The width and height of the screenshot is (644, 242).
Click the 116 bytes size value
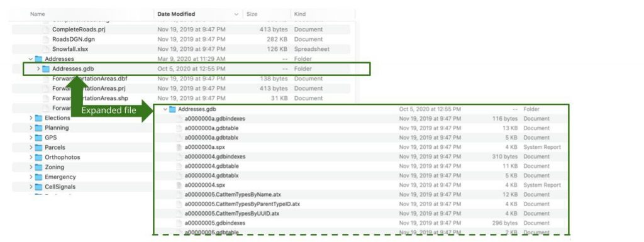tap(505, 119)
